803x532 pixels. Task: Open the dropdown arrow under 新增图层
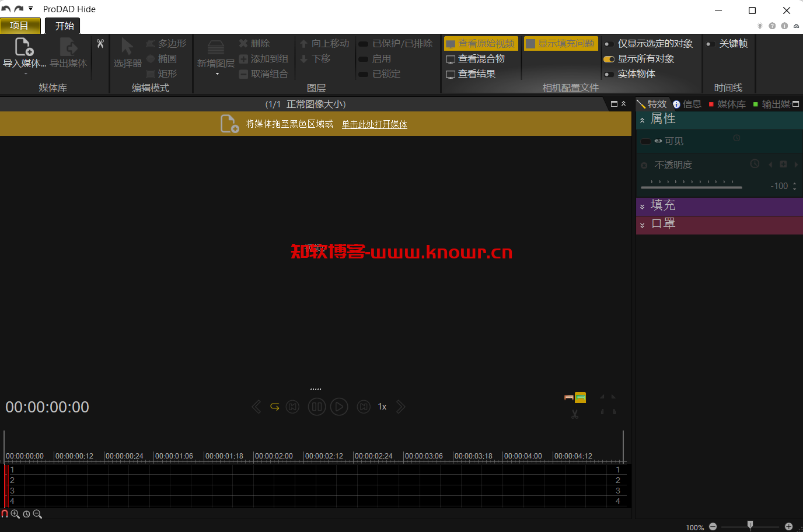(217, 74)
